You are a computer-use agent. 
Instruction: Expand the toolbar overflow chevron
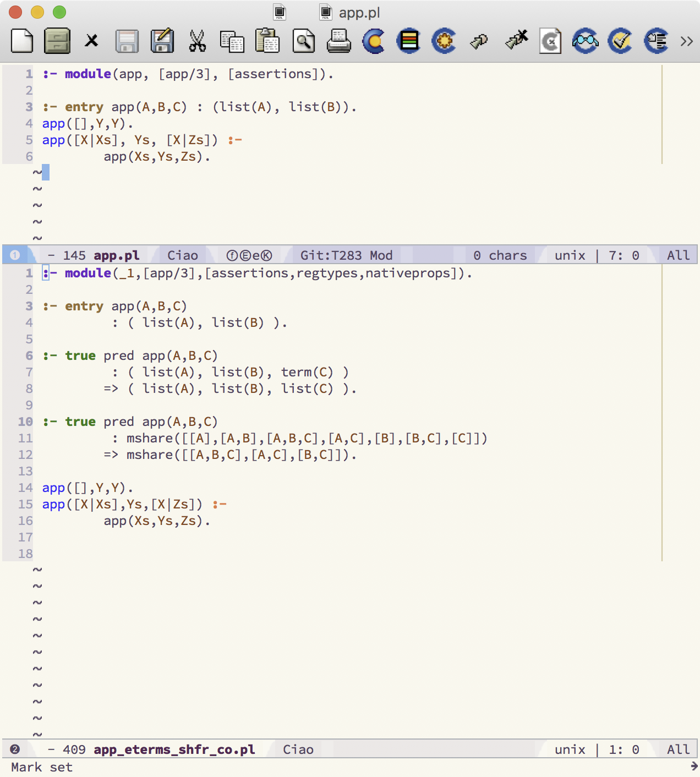click(x=686, y=41)
